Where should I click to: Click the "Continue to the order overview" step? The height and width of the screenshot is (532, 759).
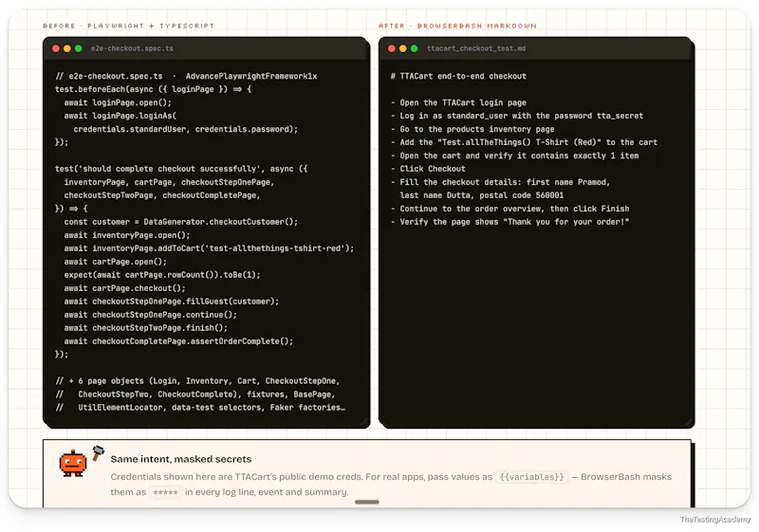(x=509, y=209)
